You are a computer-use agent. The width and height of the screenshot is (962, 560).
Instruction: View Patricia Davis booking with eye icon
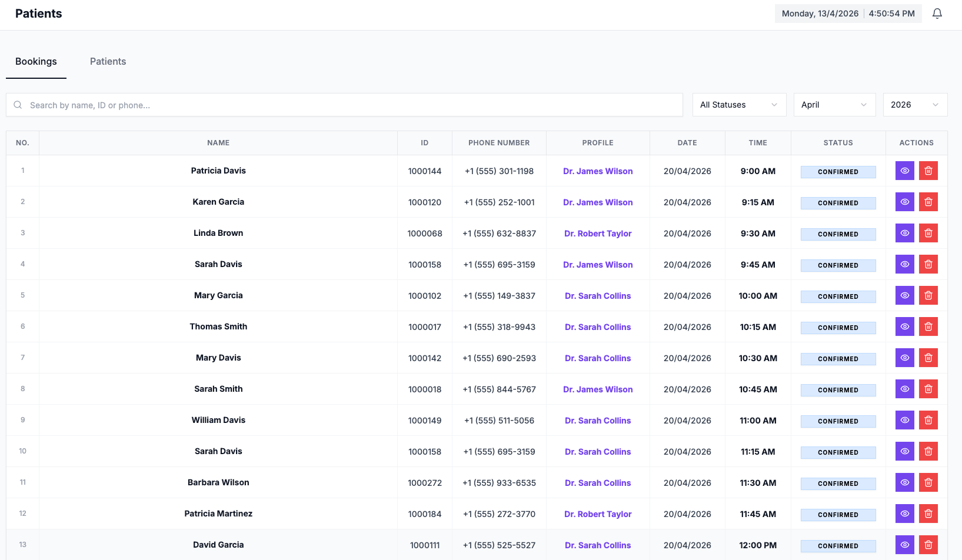[904, 171]
